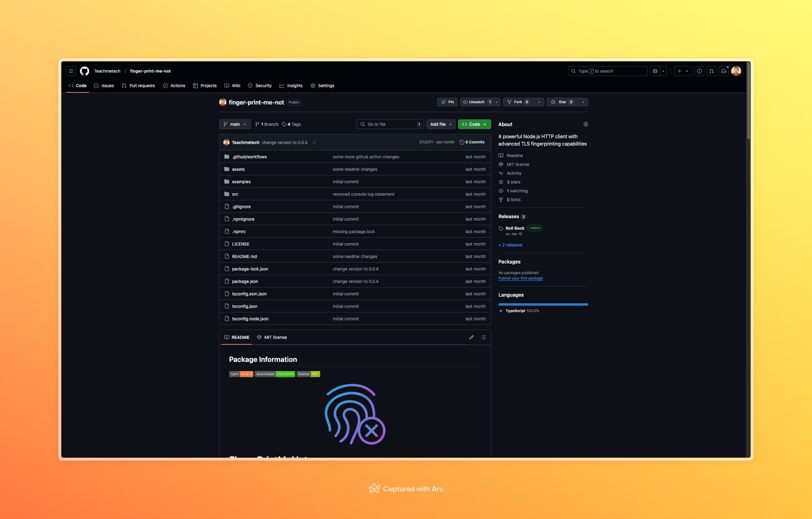Viewport: 812px width, 519px height.
Task: Click the downloads 59/month badge
Action: point(275,374)
